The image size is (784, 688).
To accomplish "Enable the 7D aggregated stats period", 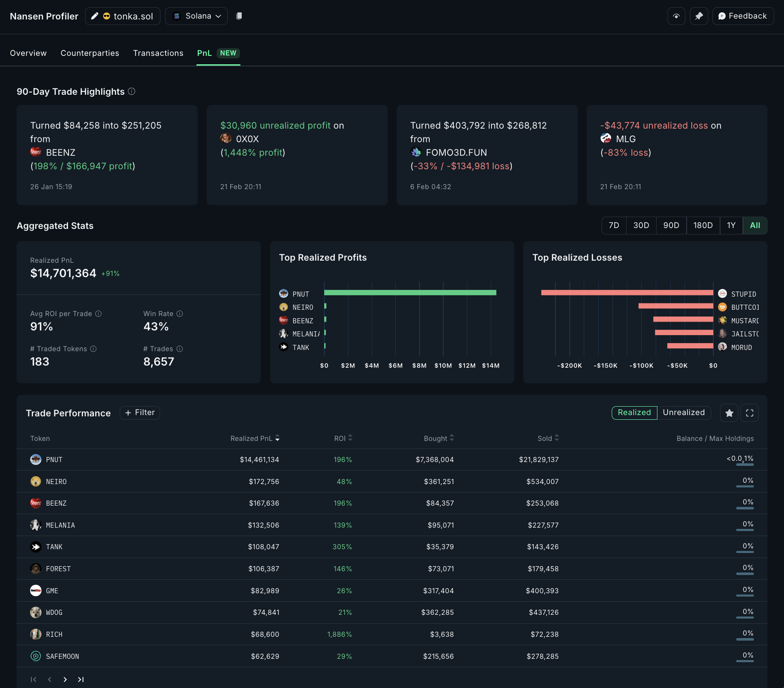I will (x=614, y=226).
